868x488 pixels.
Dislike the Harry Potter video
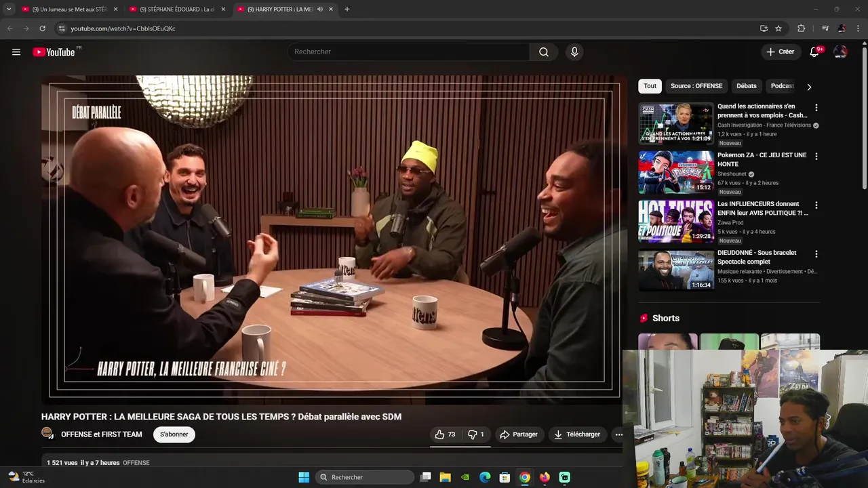tap(476, 434)
